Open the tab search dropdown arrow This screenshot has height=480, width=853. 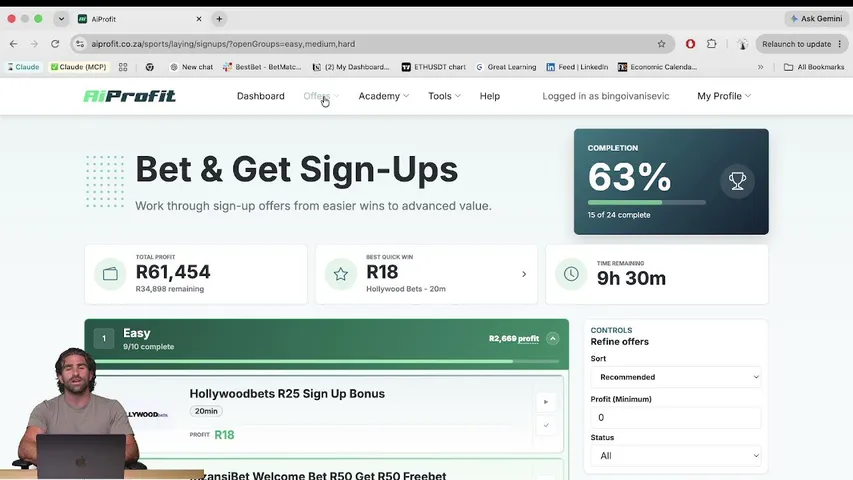(x=61, y=19)
